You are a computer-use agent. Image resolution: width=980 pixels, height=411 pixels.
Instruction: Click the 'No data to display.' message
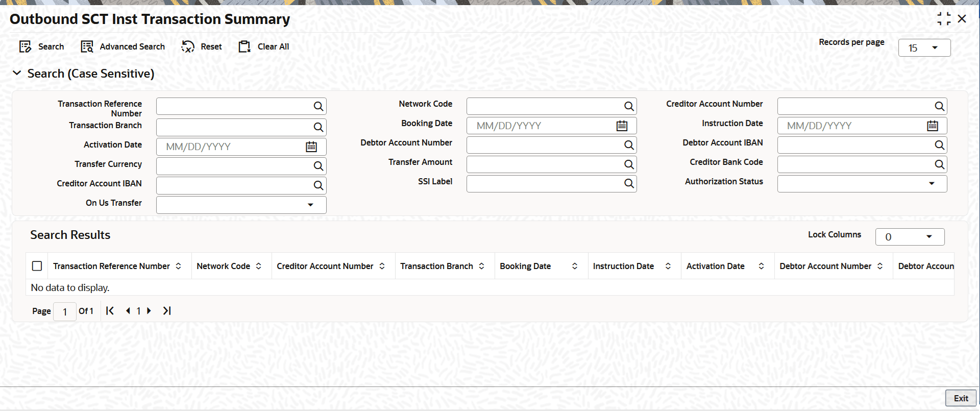(x=70, y=287)
